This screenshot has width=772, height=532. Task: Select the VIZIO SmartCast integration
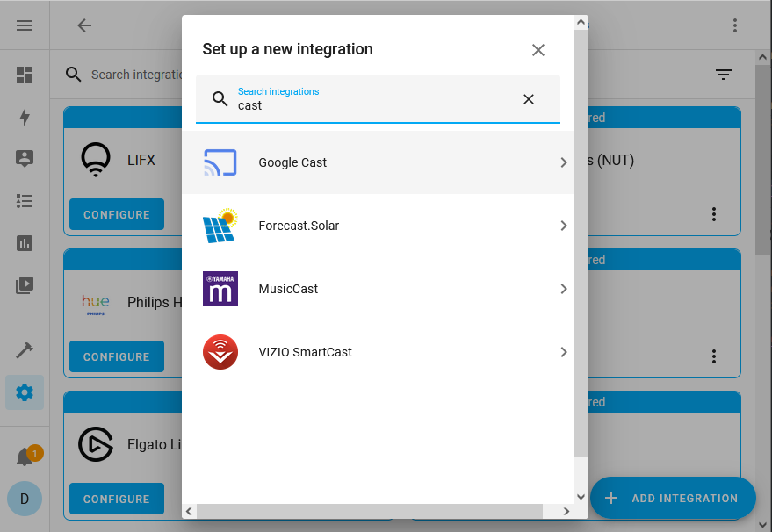point(378,352)
